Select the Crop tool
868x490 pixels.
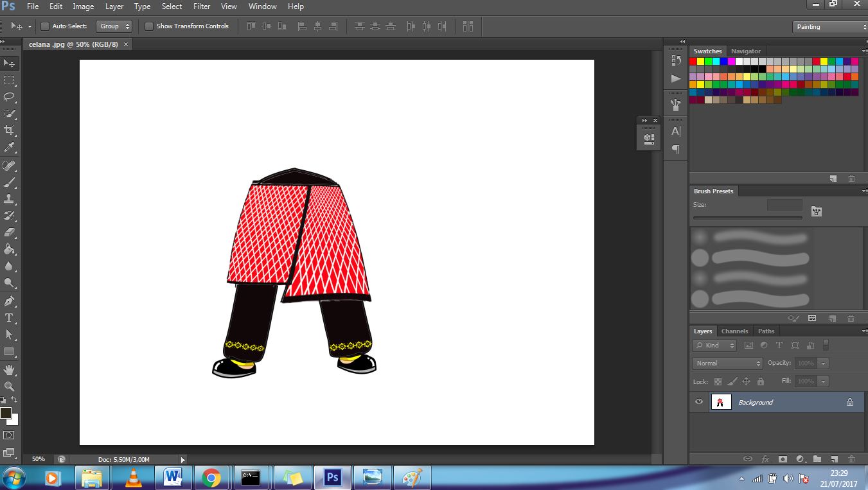[x=10, y=130]
